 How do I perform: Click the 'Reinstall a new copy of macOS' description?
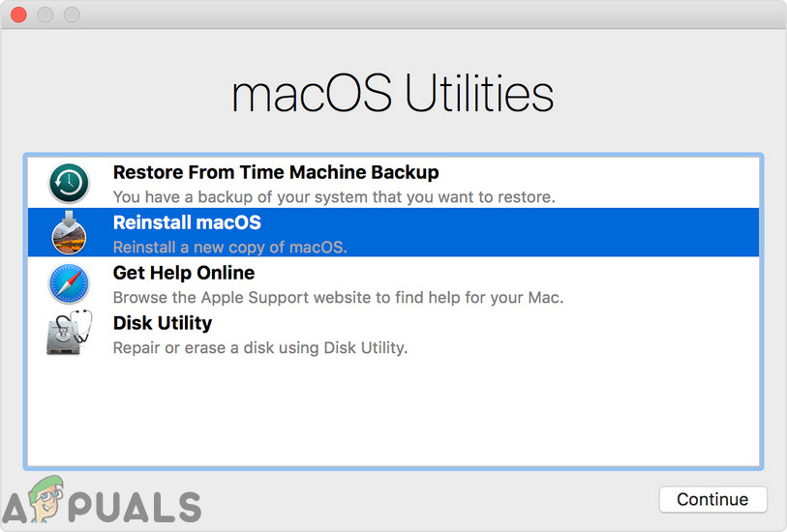[229, 248]
